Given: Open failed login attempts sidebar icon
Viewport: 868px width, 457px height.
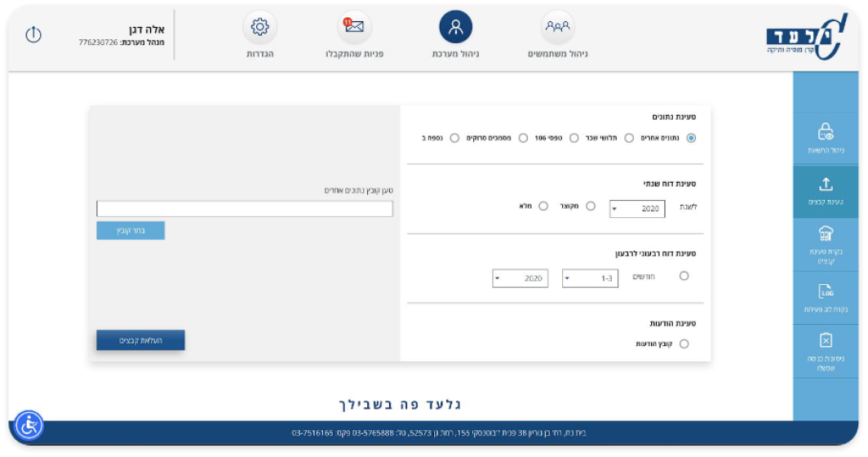Looking at the screenshot, I should click(x=826, y=340).
